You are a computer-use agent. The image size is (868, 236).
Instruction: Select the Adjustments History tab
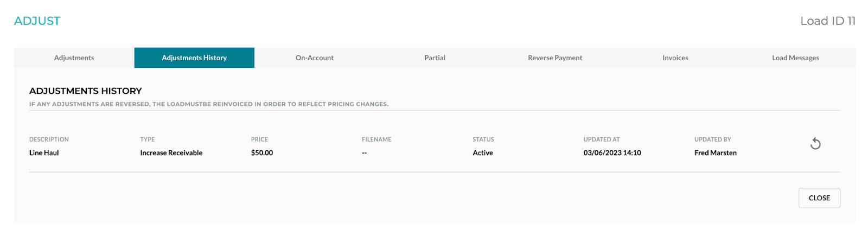(194, 58)
